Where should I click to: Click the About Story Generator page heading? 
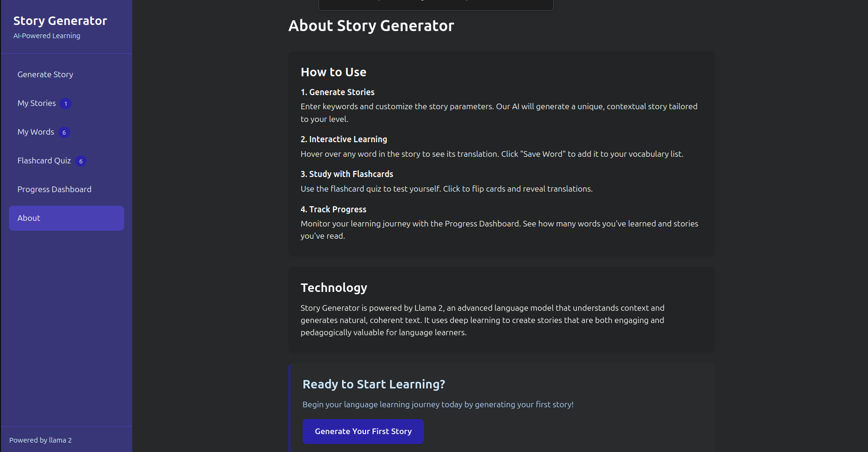(371, 25)
